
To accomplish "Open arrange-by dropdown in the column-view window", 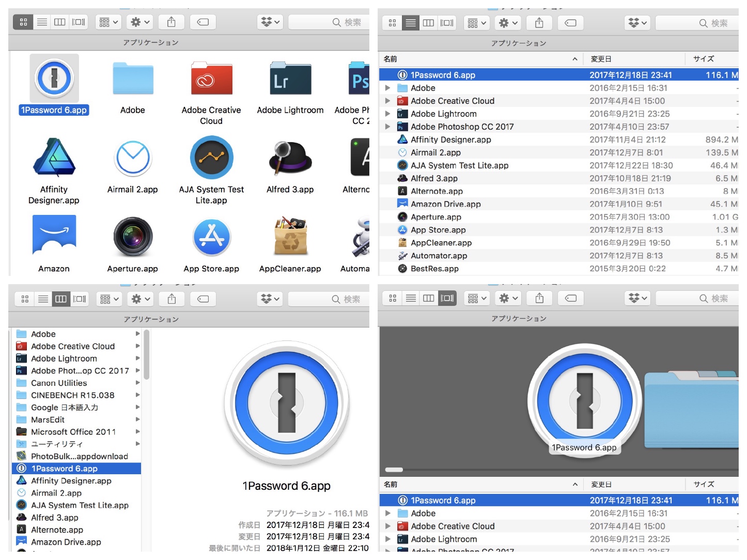I will (109, 299).
